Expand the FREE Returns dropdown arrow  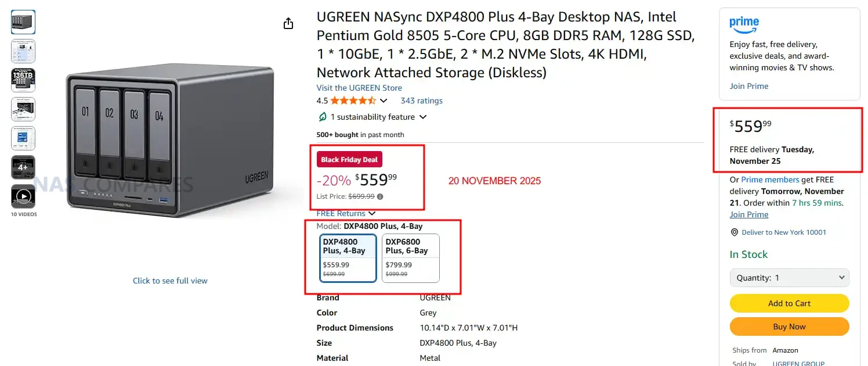click(x=372, y=214)
